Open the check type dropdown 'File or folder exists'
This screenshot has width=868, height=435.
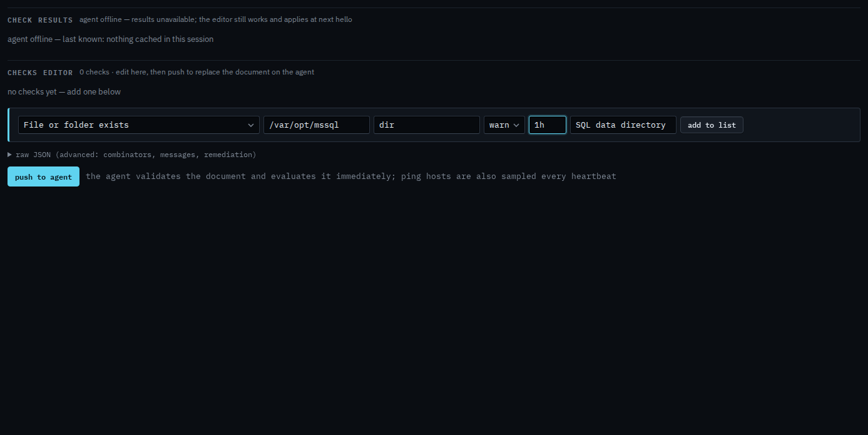139,125
